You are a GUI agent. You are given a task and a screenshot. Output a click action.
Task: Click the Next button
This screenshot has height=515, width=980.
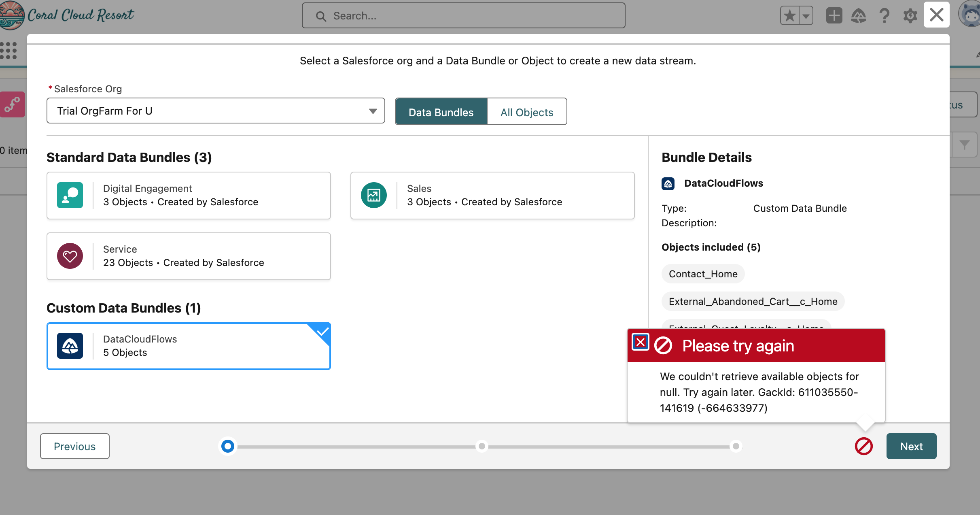[911, 446]
